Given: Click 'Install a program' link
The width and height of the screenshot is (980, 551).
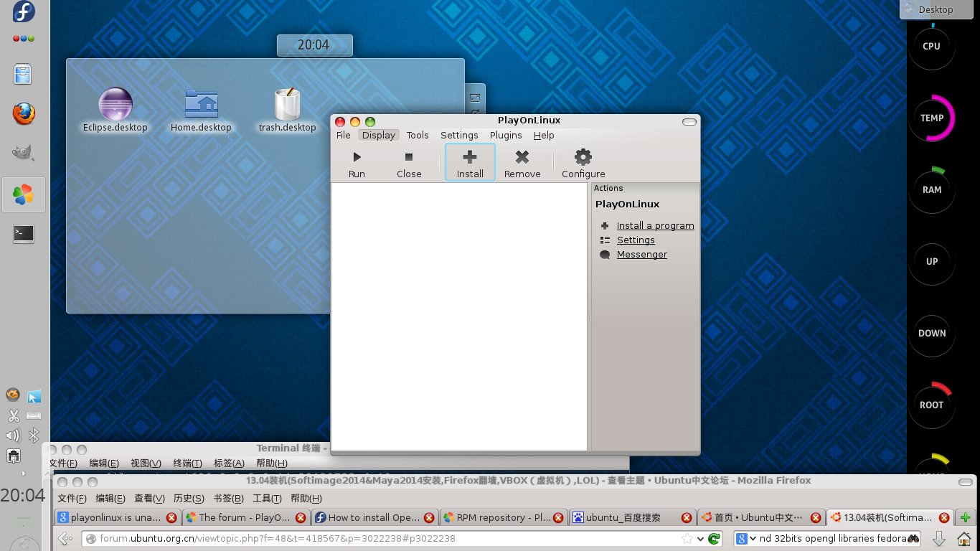Looking at the screenshot, I should (x=655, y=225).
